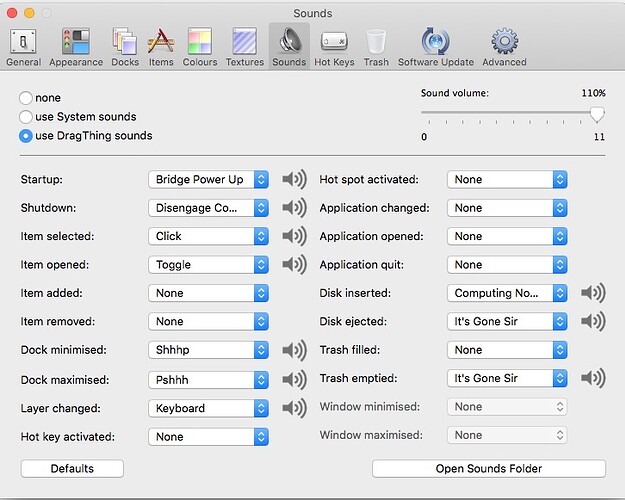
Task: Open the Dock minimised sound dropdown
Action: coord(208,350)
